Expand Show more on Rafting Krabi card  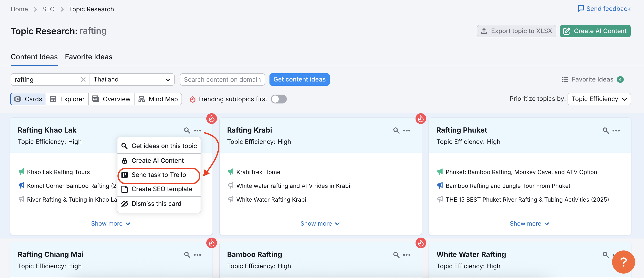(x=320, y=223)
